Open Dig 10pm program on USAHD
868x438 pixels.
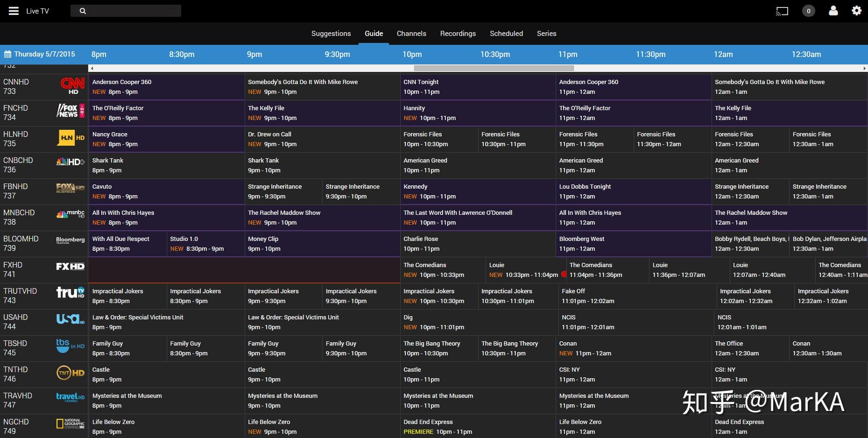click(x=479, y=322)
